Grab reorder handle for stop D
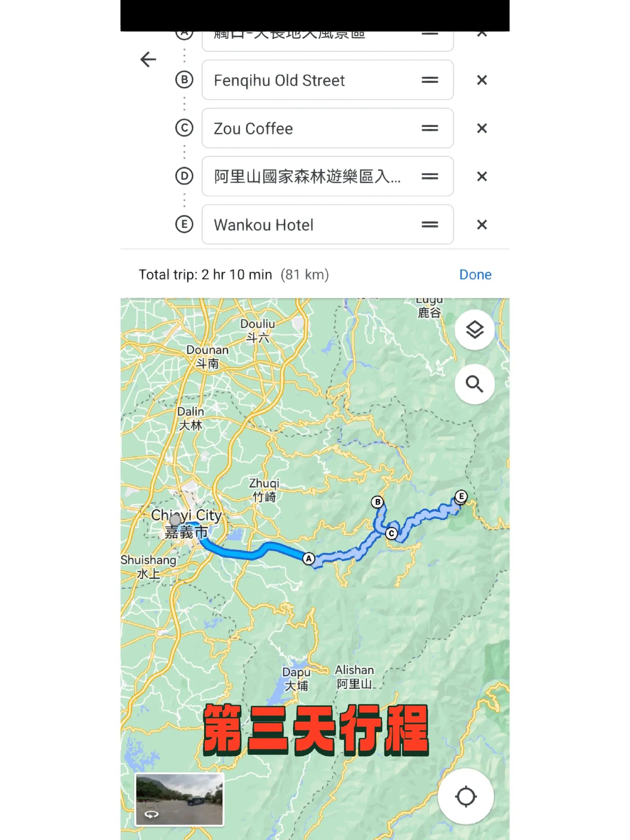 (x=430, y=177)
